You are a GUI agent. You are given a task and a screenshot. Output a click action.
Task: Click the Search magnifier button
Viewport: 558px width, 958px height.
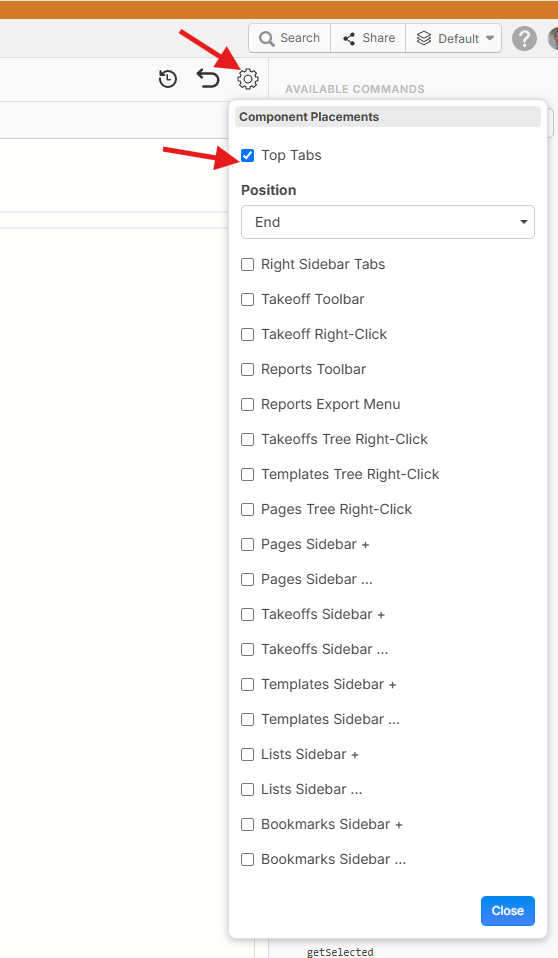click(290, 38)
